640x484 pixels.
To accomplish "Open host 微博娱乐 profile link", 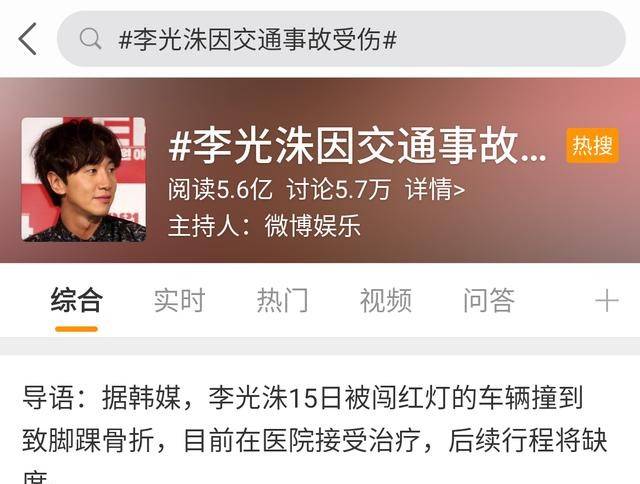I will [x=313, y=226].
